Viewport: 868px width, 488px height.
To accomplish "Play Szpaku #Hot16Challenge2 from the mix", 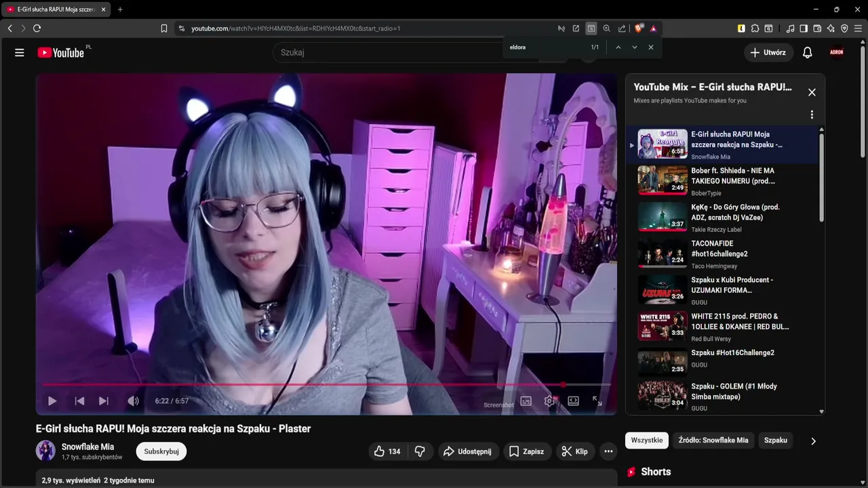I will [x=722, y=363].
